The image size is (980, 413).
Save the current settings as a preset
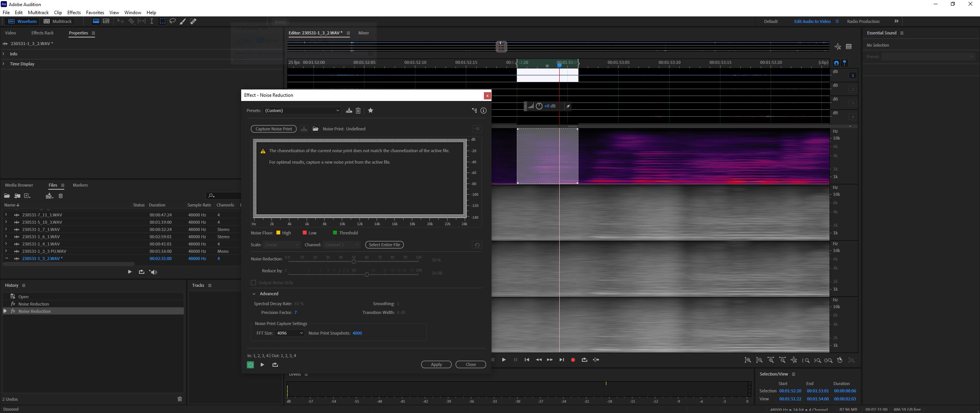(348, 111)
